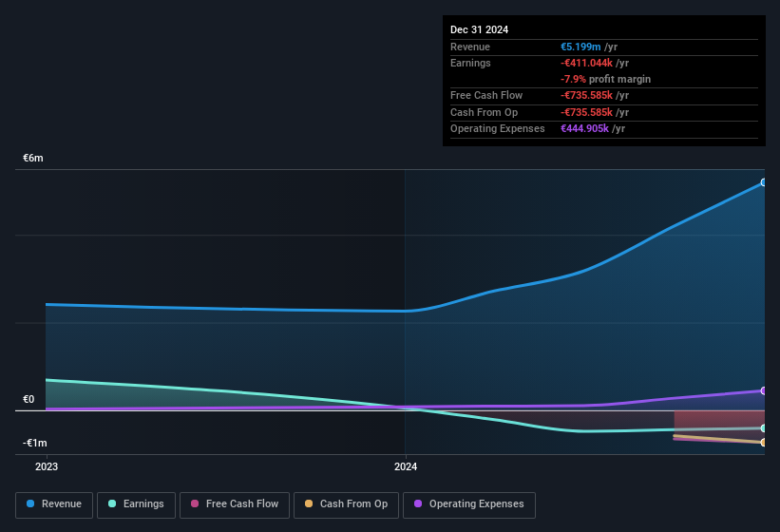Viewport: 780px width, 532px height.
Task: Click the Revenue tooltip row label
Action: tap(470, 47)
